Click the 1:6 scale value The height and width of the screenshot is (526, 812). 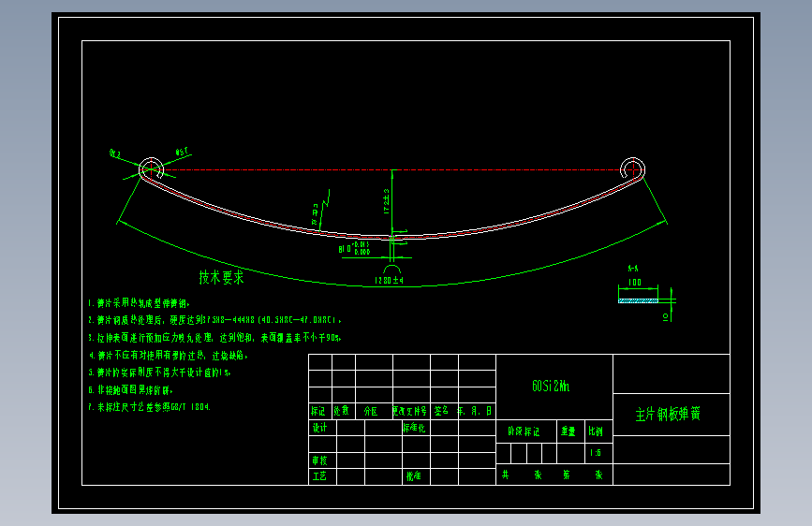[596, 453]
